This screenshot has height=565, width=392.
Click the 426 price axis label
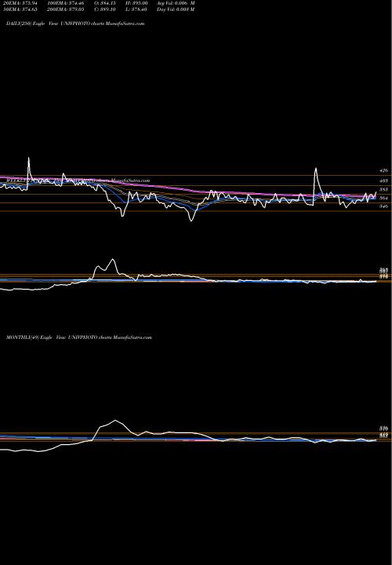(383, 170)
